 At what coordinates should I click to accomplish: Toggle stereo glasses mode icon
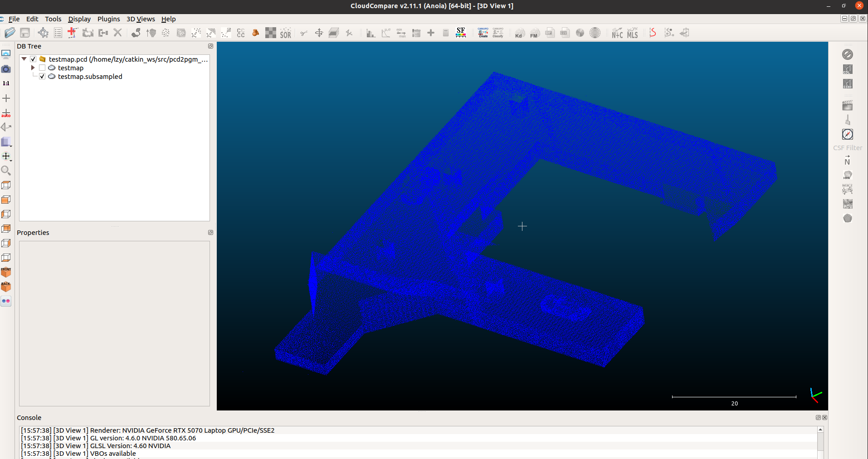pos(6,301)
